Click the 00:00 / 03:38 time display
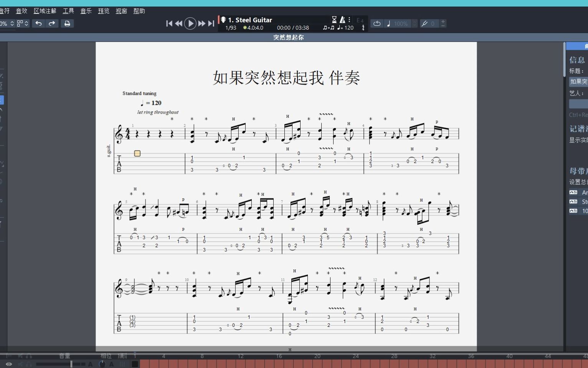Screen dimensions: 588x368 293,28
